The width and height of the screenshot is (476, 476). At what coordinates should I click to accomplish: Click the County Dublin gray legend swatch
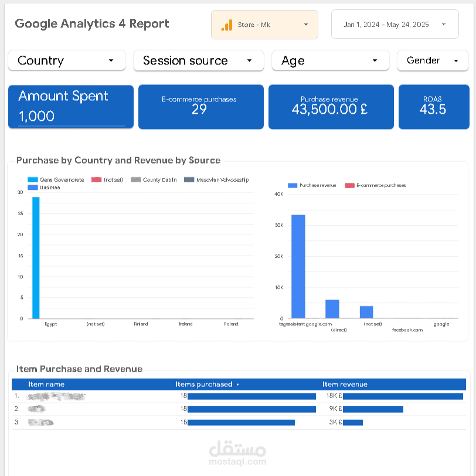pos(136,180)
